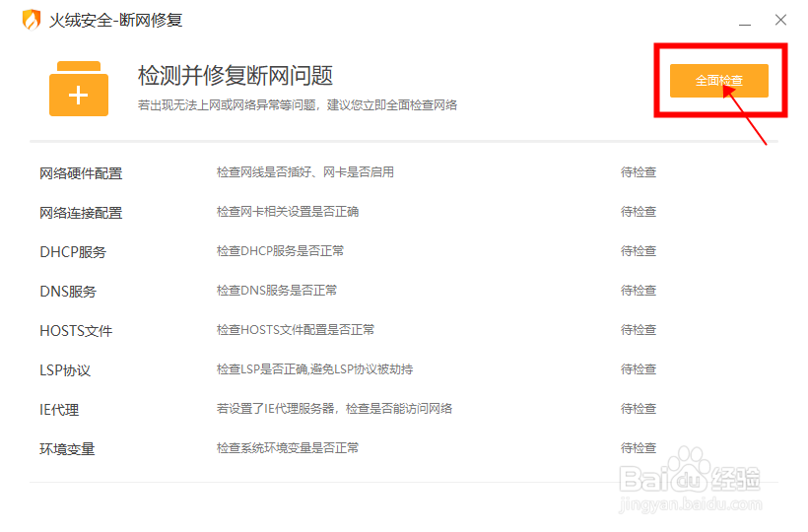808x532 pixels.
Task: Click description 检查网卡相关设置是否正确
Action: click(x=288, y=212)
